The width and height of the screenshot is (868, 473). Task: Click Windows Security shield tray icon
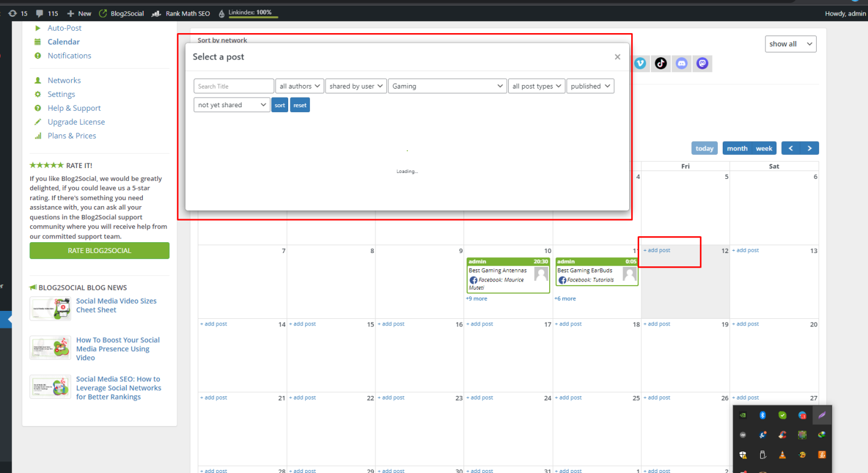pos(744,454)
